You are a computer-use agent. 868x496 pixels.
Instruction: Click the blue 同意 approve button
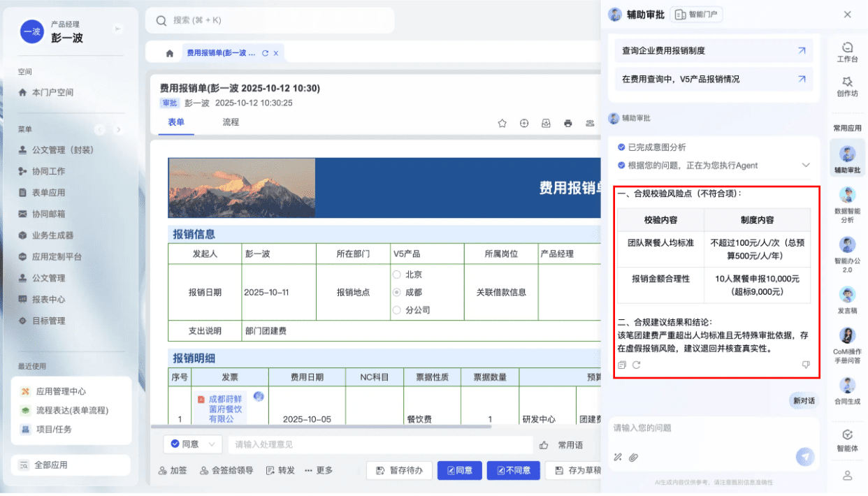(460, 471)
